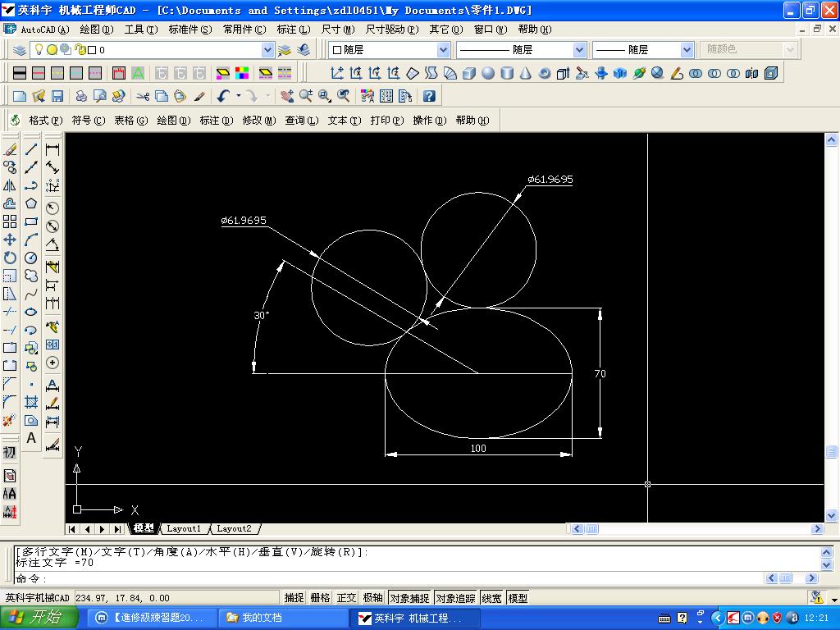Image resolution: width=840 pixels, height=630 pixels.
Task: Select the Polygon drawing tool
Action: tap(31, 203)
